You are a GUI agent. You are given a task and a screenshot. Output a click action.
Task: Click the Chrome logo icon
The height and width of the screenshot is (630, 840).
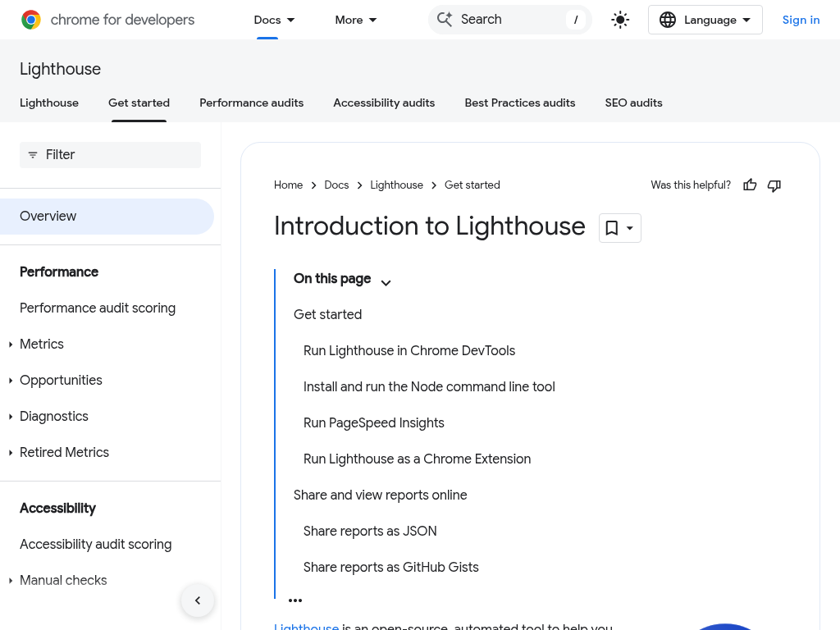31,20
